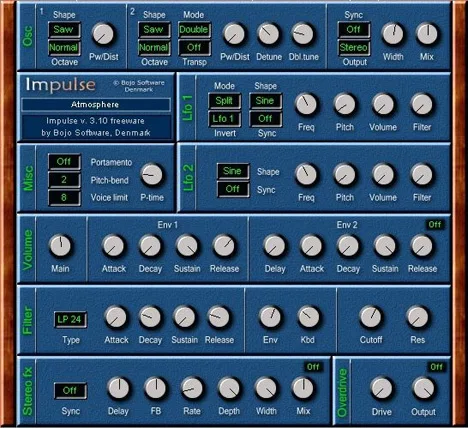468x428 pixels.
Task: Change Osc 2 Octave Normal selector
Action: 154,48
